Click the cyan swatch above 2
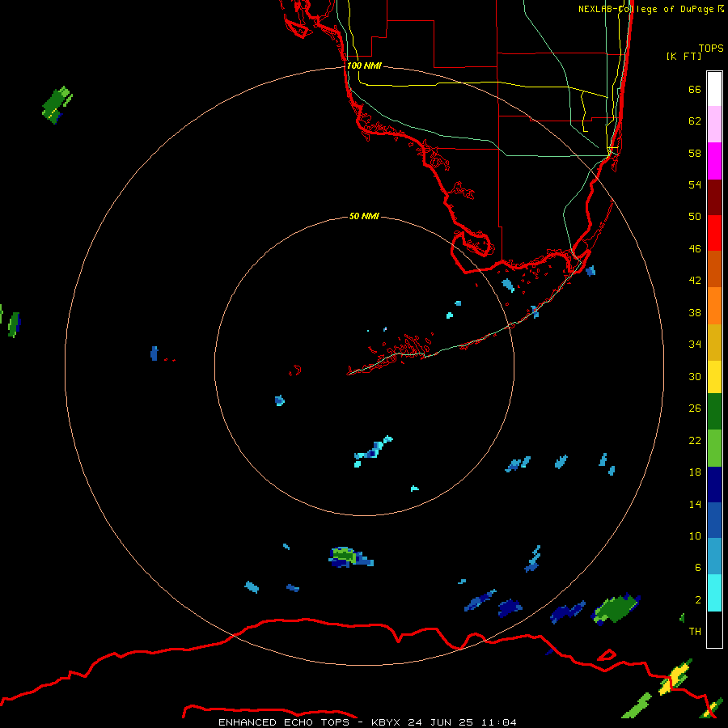Screen dimensions: 728x728 tap(714, 593)
